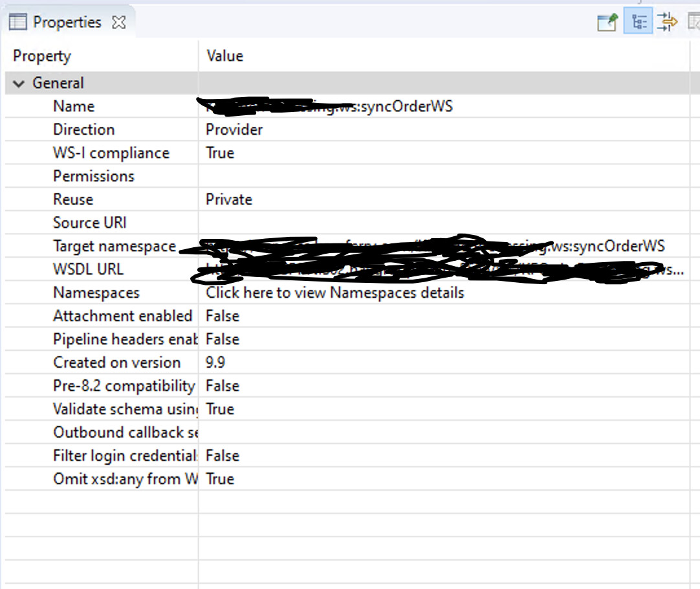This screenshot has height=589, width=700.
Task: Click the WSDL URL value field
Action: 388,269
